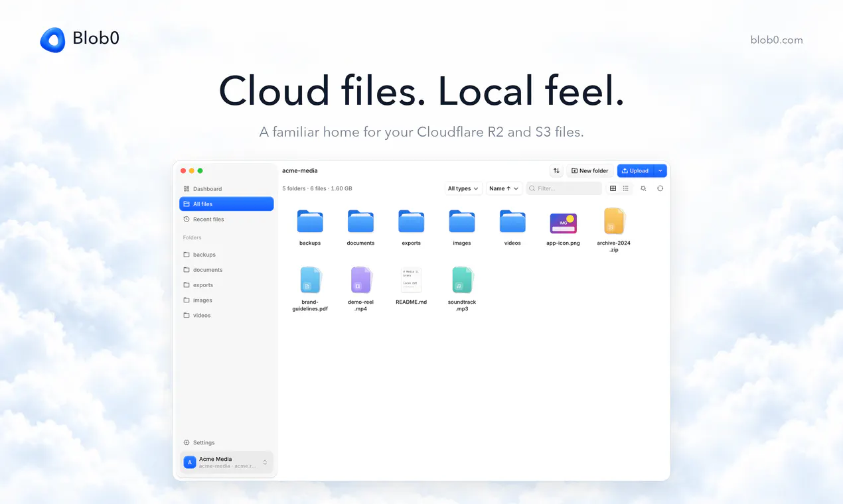Viewport: 843px width, 504px height.
Task: Select the documents folder icon in grid
Action: pos(360,221)
